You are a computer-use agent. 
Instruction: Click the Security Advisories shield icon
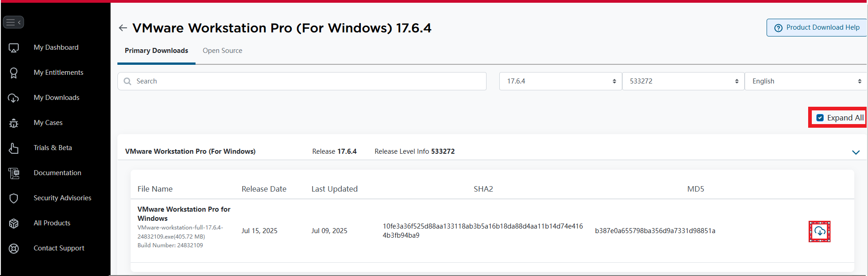coord(14,198)
